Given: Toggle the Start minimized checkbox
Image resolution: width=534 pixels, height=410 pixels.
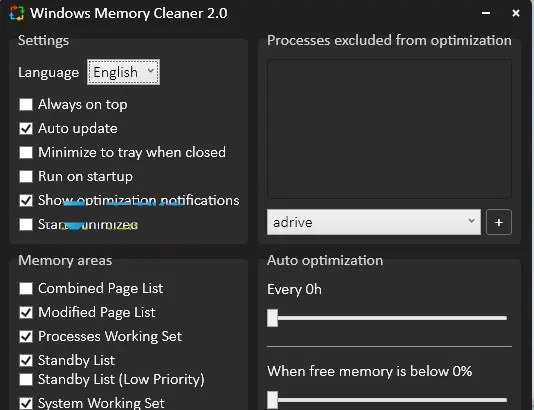Looking at the screenshot, I should [26, 224].
